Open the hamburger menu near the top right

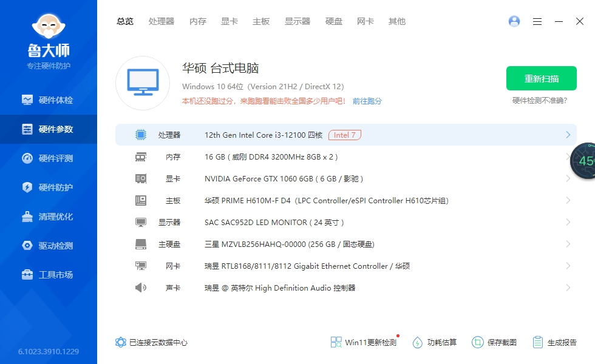(x=537, y=21)
